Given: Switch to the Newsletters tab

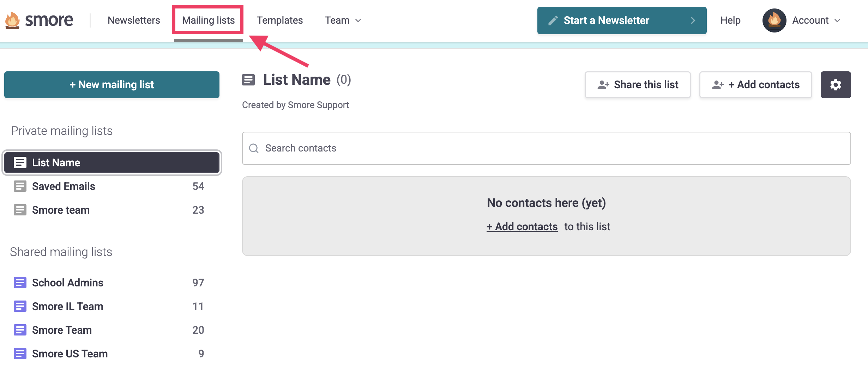Looking at the screenshot, I should [x=134, y=20].
